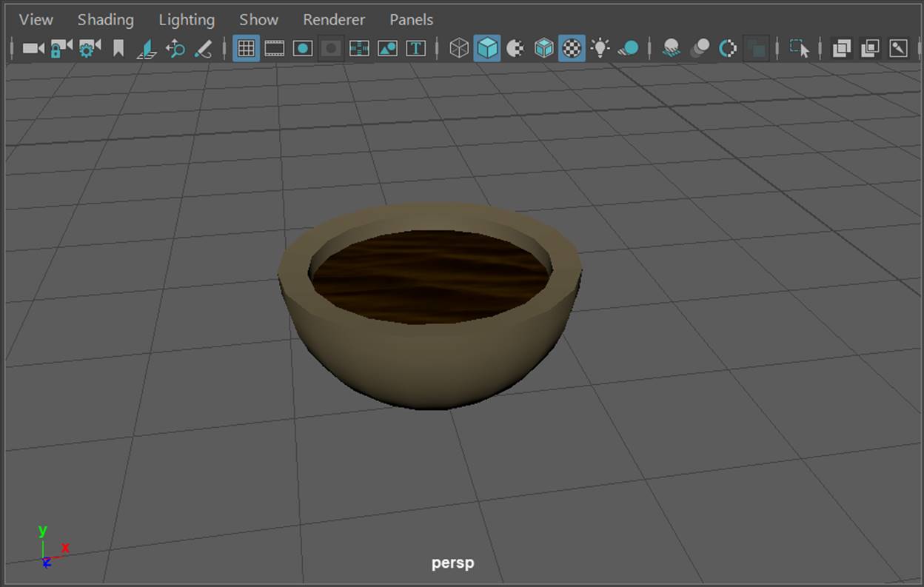Click the Smooth Shade All cube icon
The height and width of the screenshot is (587, 924).
click(487, 49)
